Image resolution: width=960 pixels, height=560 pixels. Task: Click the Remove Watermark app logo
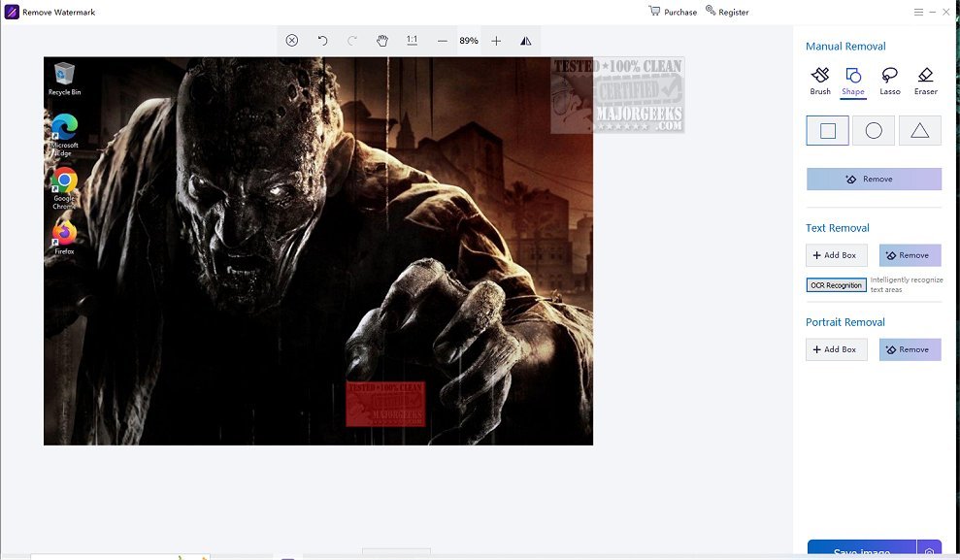click(x=12, y=12)
